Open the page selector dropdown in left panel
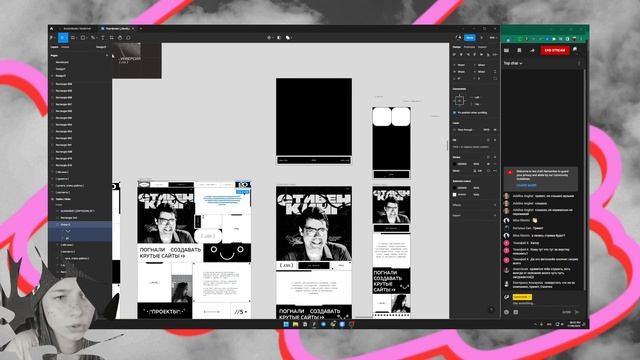This screenshot has height=360, width=640. tap(101, 47)
